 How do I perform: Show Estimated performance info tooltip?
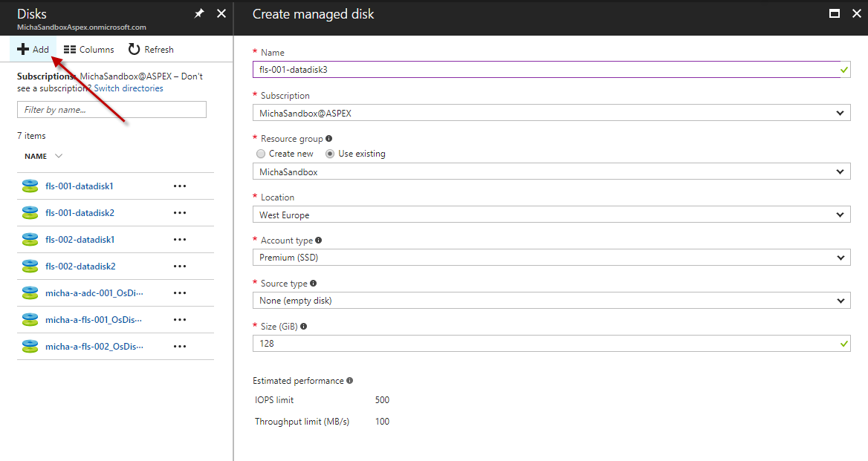(x=349, y=381)
